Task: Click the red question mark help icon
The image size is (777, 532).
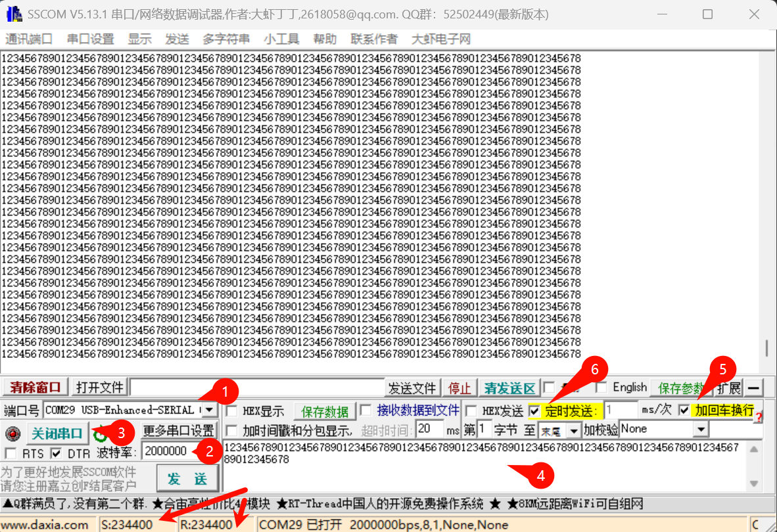Action: pos(759,418)
